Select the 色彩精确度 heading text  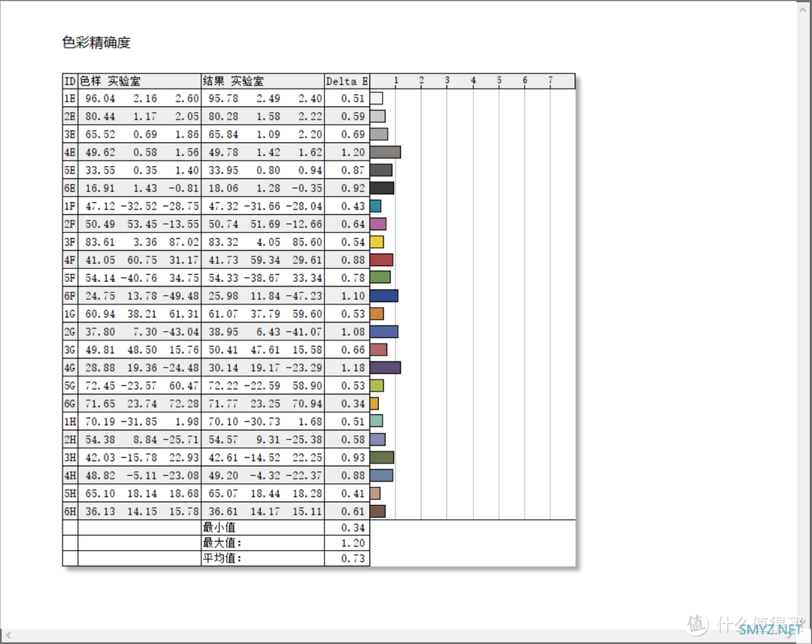coord(96,42)
